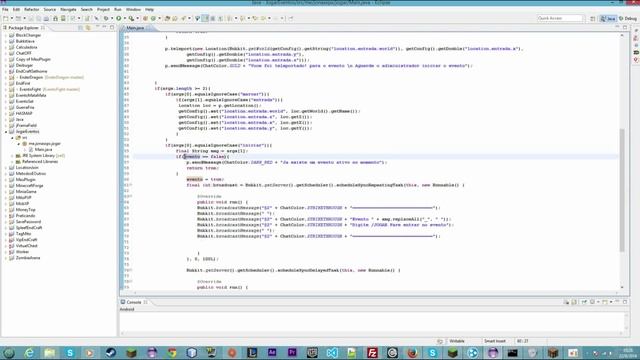Click the New file toolbar icon
Screen dimensions: 640x360
pyautogui.click(x=6, y=18)
